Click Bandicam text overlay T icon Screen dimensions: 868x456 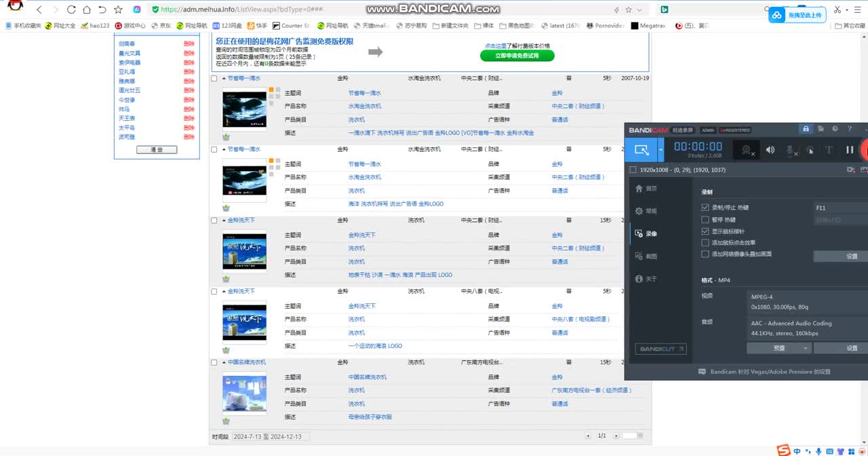[x=829, y=150]
